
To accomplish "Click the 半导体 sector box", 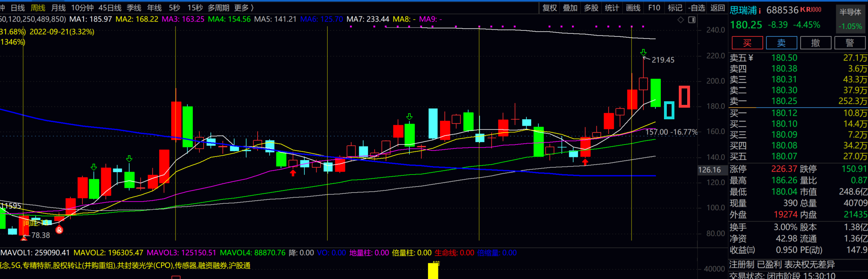I will coord(850,12).
